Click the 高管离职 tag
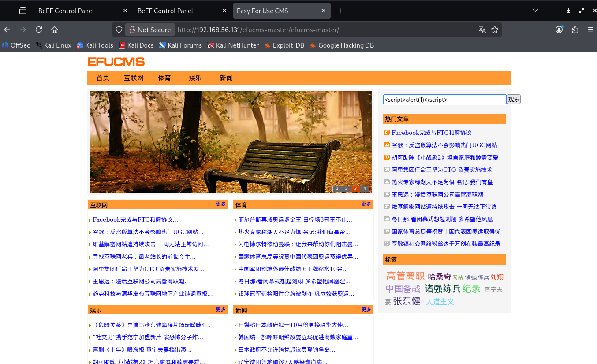This screenshot has width=597, height=364. click(x=405, y=276)
